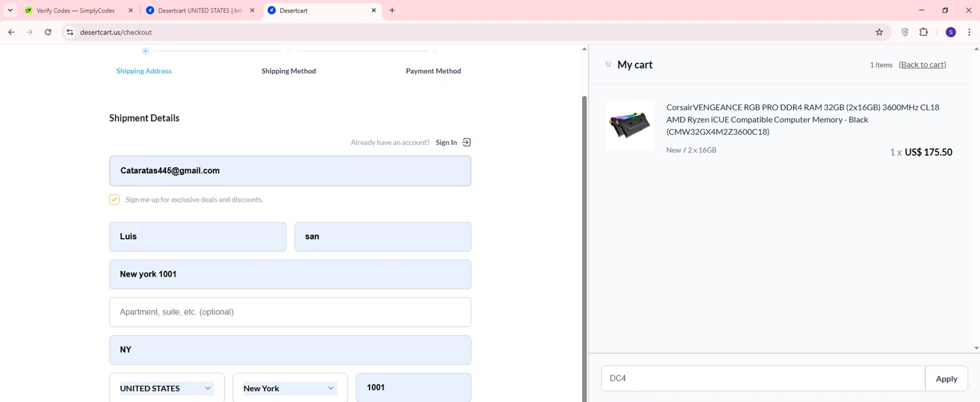Click the Sign In arrow icon

(466, 142)
